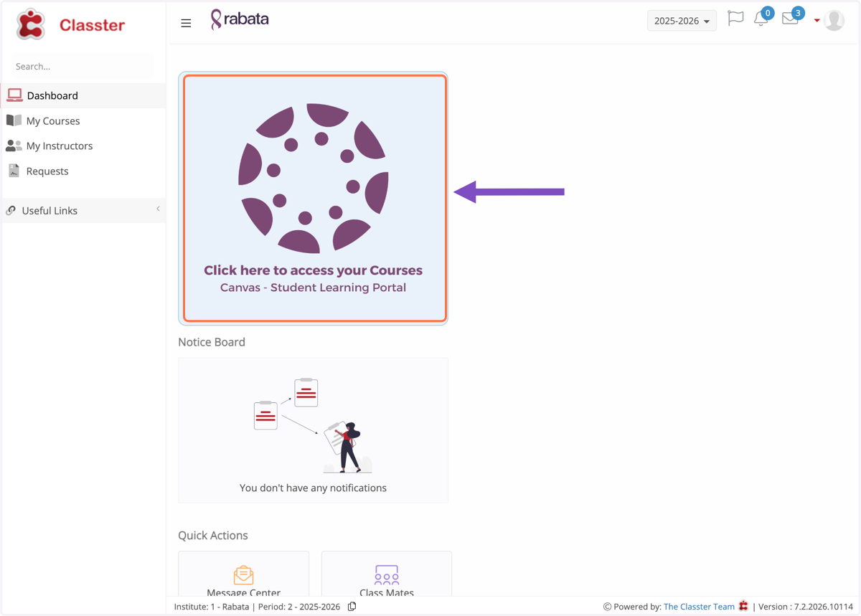Click the user avatar icon
Viewport: 861px width, 616px height.
[834, 21]
